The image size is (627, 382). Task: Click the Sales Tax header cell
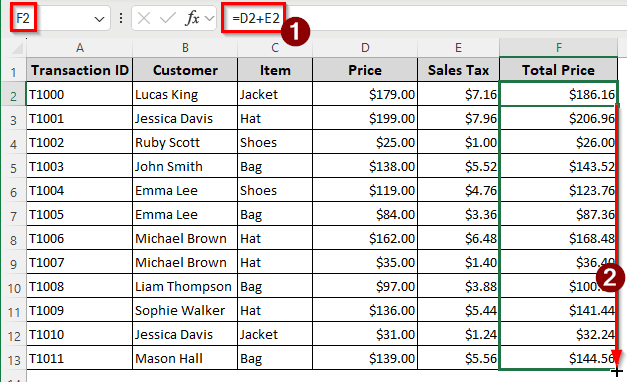(458, 70)
